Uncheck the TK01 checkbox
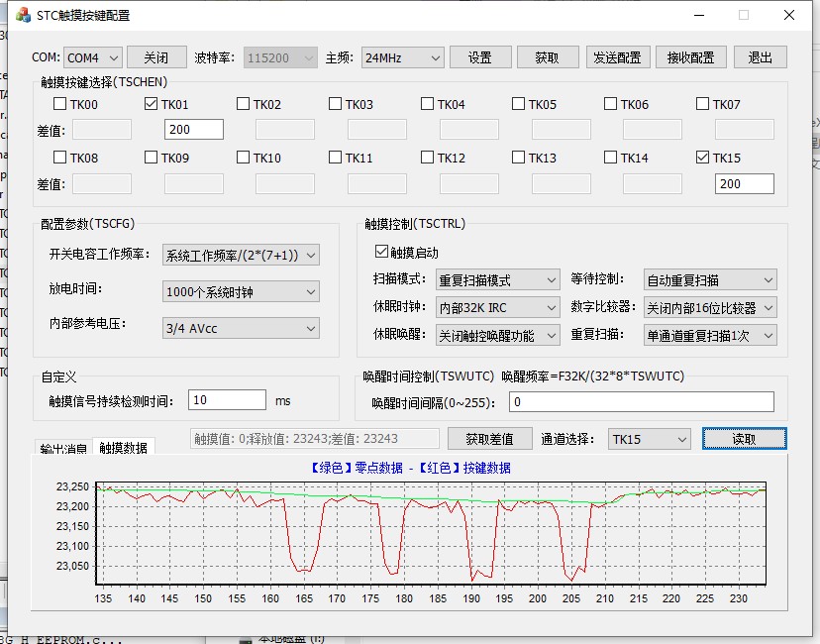Image resolution: width=820 pixels, height=644 pixels. 152,104
